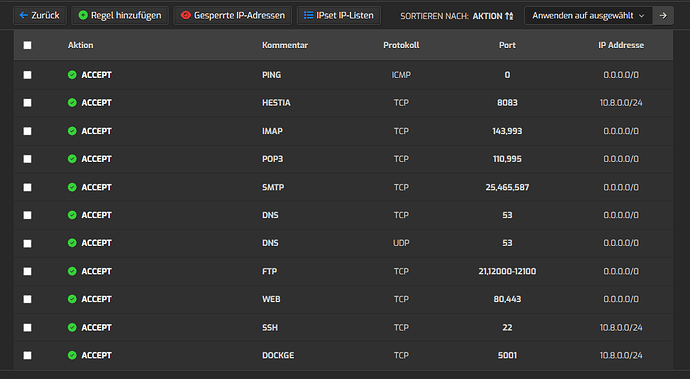Viewport: 690px width, 379px height.
Task: Click the green plus icon for Regel hinzufügen
Action: coord(83,15)
